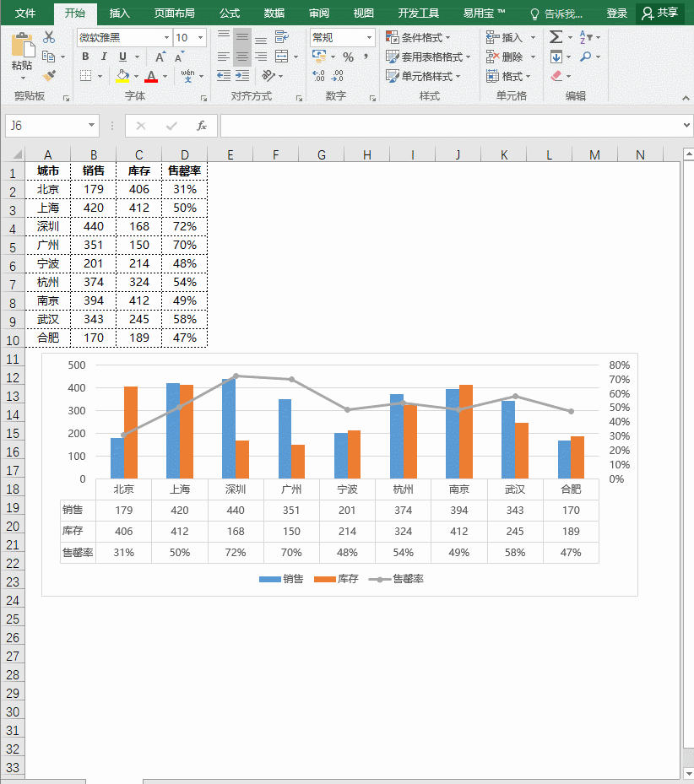Click the 格式 format cells button
Viewport: 694px width, 784px height.
[508, 76]
